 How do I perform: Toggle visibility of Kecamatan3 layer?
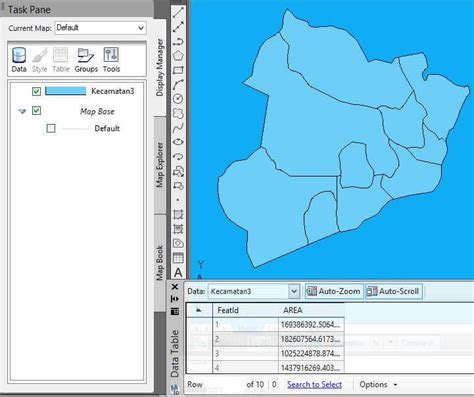tap(36, 91)
